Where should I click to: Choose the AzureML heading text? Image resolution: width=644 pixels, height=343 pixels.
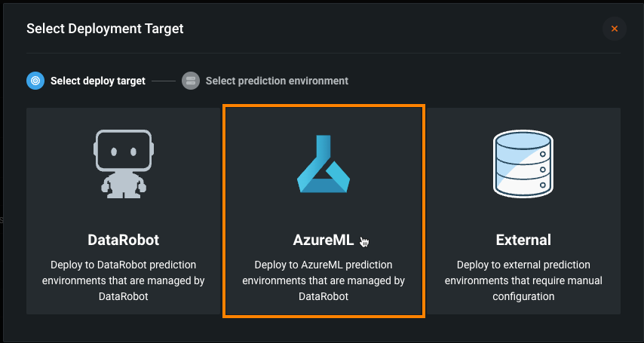pyautogui.click(x=323, y=240)
